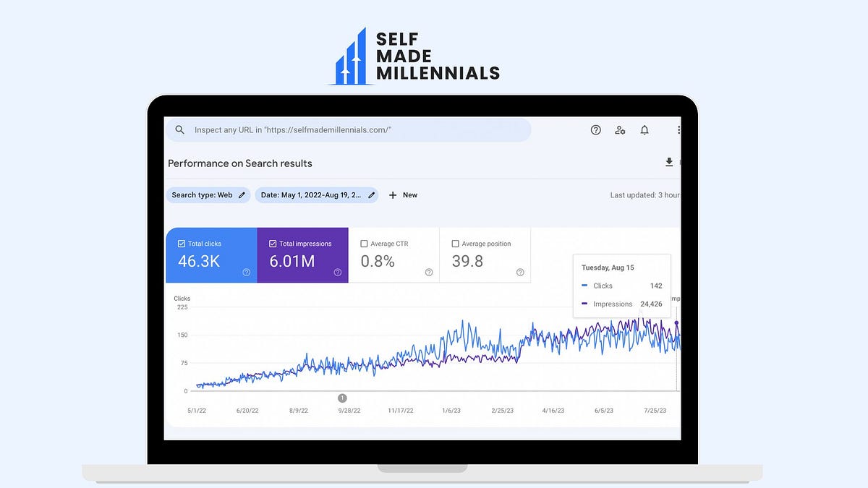
Task: Click the 8/9/22 axis date label
Action: pos(298,411)
